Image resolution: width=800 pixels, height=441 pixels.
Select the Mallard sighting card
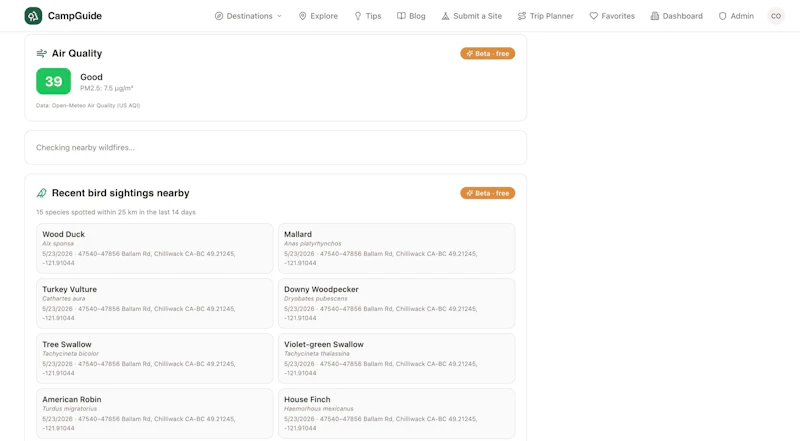[396, 248]
